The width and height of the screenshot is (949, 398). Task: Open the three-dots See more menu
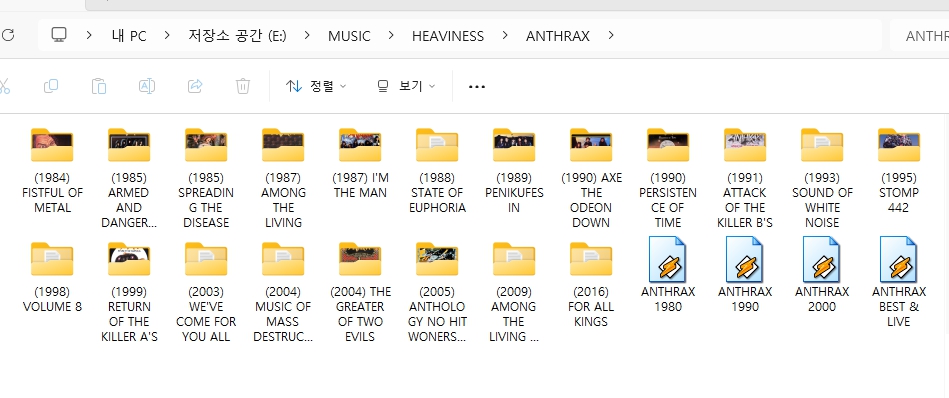[477, 86]
